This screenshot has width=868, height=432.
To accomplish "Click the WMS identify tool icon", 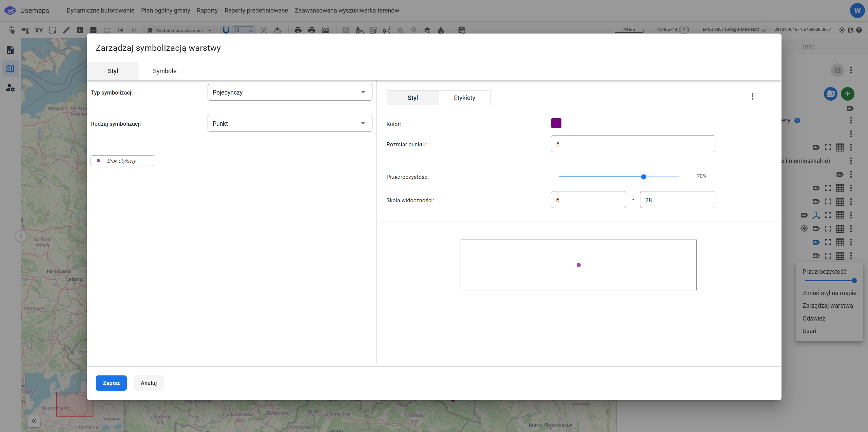I will pyautogui.click(x=25, y=30).
